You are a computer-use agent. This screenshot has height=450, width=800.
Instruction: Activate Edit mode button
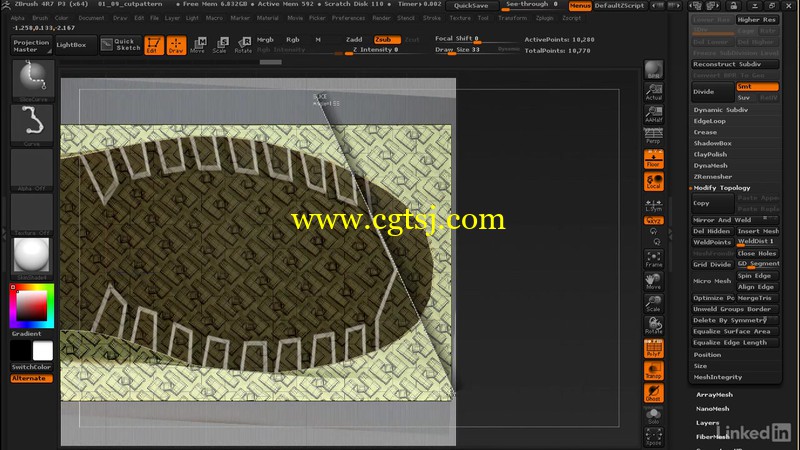point(154,44)
